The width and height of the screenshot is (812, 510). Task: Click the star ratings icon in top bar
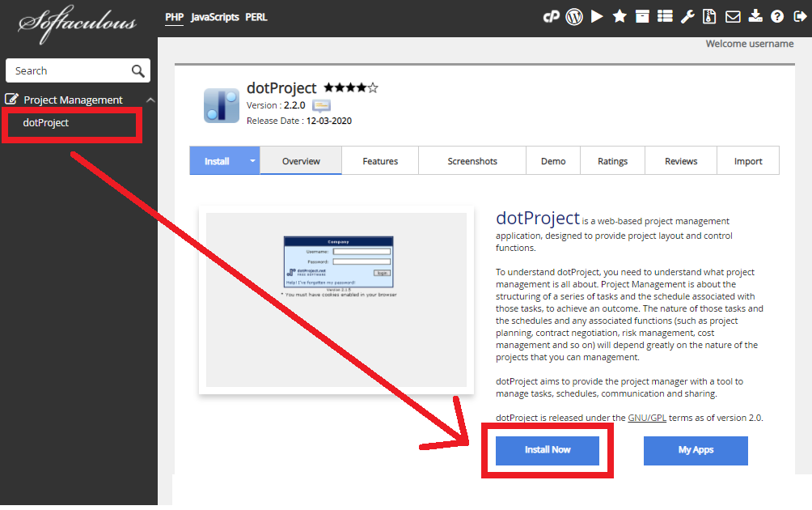[620, 16]
